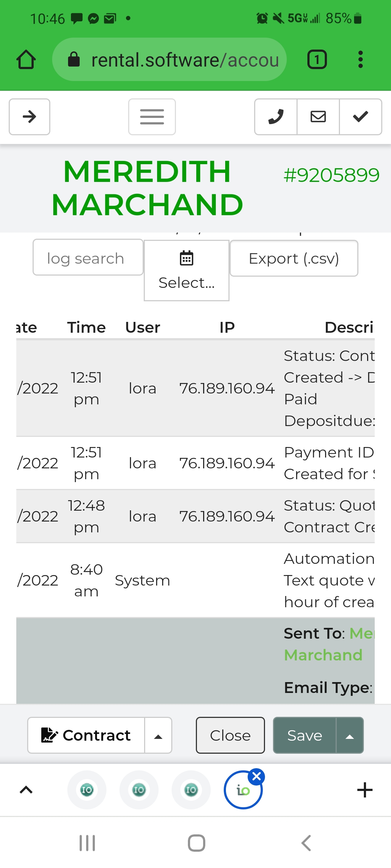
Task: Tap the email envelope icon
Action: pos(318,117)
